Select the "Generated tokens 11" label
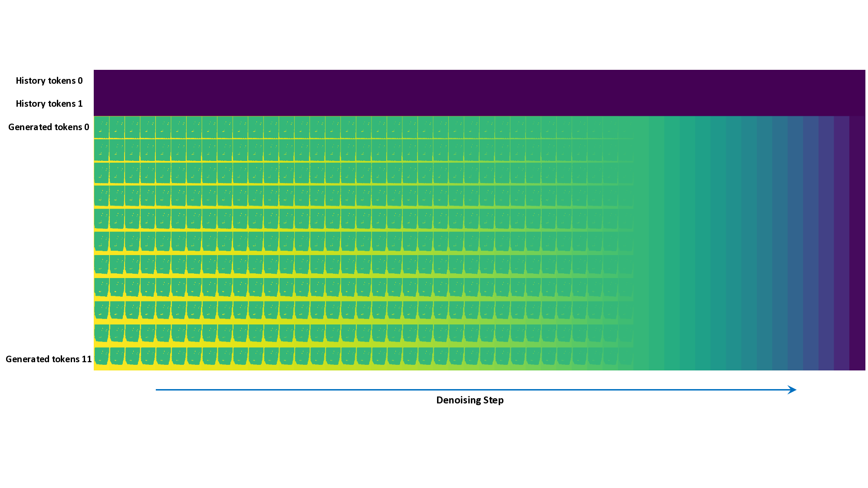Viewport: 868px width, 488px height. [49, 359]
